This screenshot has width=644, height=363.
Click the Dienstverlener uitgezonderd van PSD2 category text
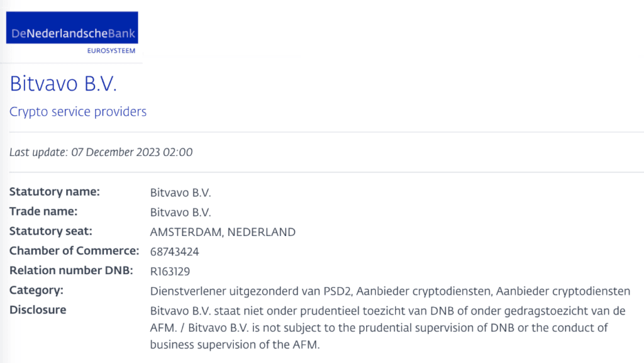pos(248,291)
